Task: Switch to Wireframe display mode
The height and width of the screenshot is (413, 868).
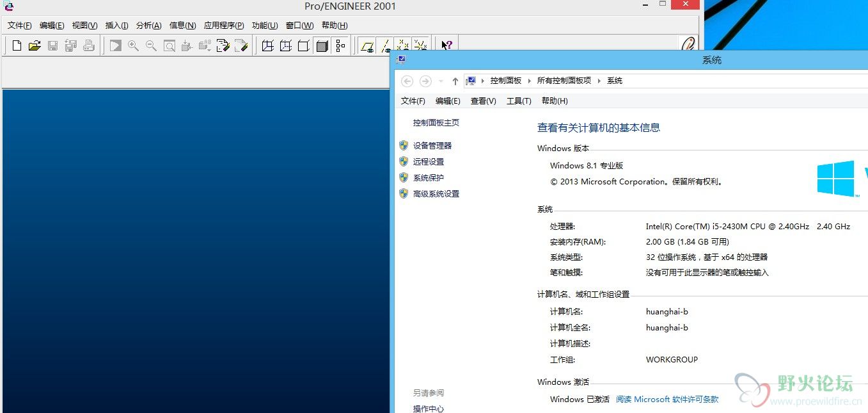Action: tap(268, 45)
